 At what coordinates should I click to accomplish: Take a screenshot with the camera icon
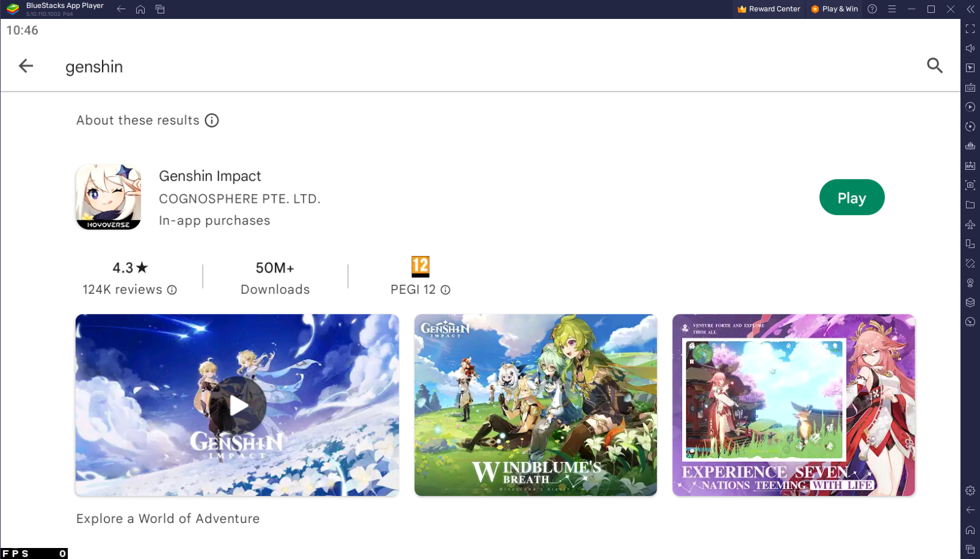[x=970, y=185]
